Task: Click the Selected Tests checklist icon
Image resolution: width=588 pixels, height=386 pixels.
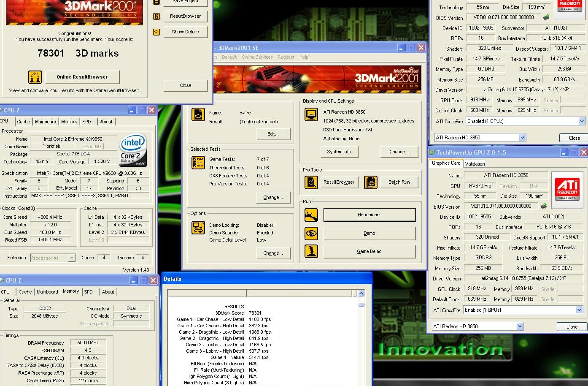Action: pyautogui.click(x=198, y=163)
